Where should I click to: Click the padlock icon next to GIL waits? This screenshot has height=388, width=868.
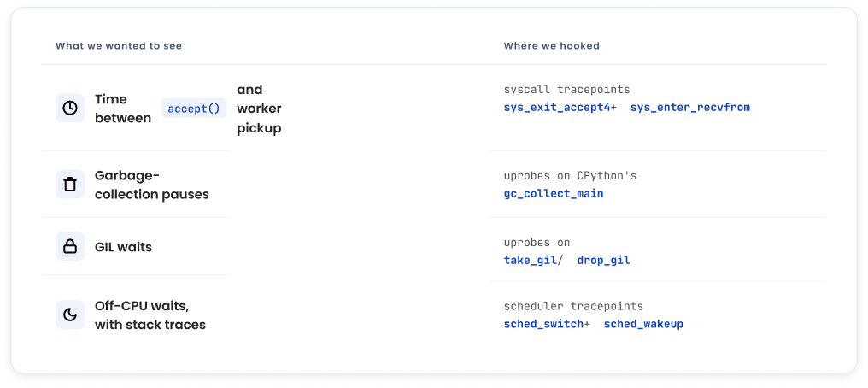tap(70, 246)
